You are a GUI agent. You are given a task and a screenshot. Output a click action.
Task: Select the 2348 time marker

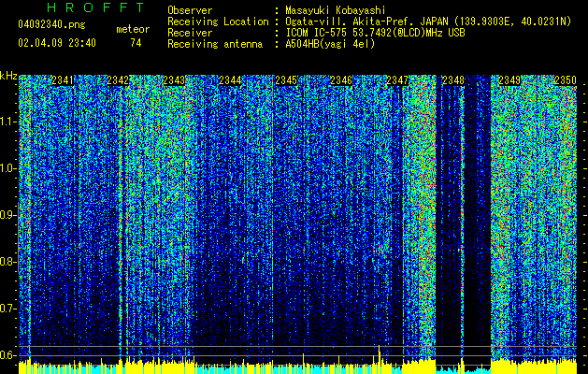453,80
